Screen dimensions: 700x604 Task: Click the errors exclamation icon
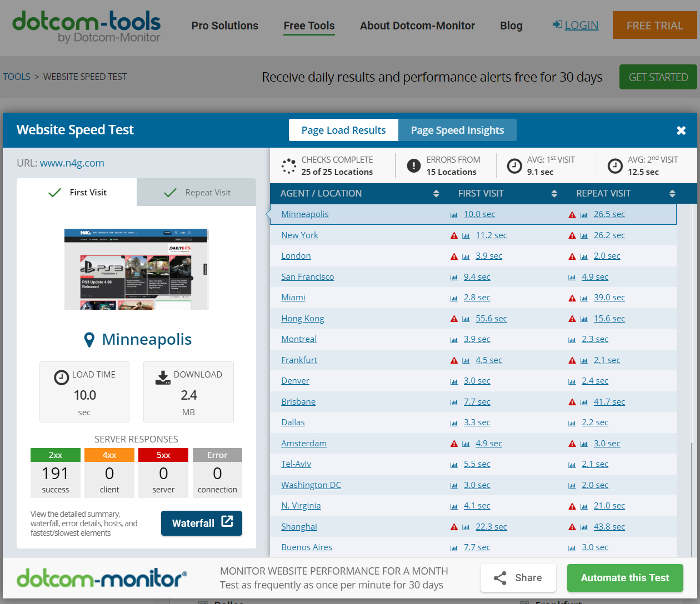pos(414,165)
